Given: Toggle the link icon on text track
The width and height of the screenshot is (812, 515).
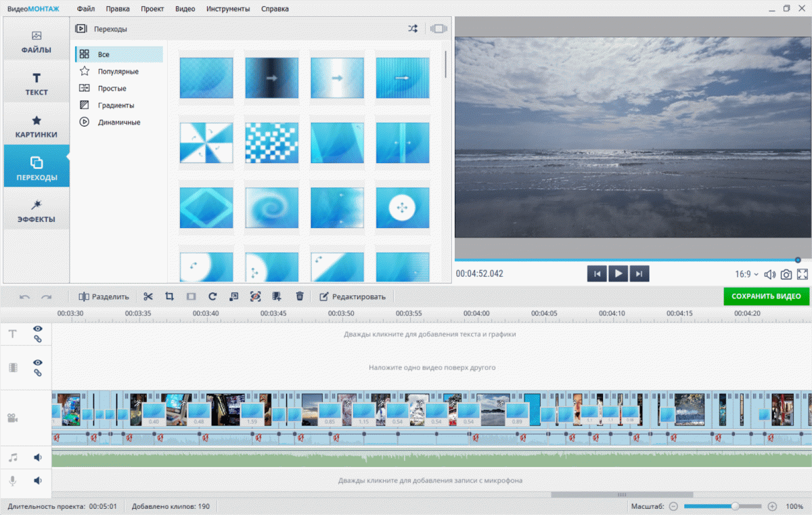Looking at the screenshot, I should pyautogui.click(x=38, y=339).
